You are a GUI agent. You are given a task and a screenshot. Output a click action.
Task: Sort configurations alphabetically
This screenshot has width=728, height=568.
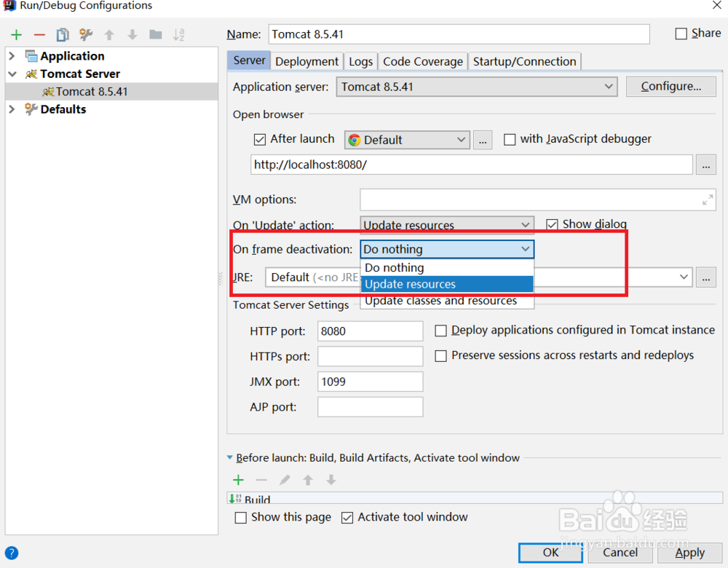coord(179,35)
